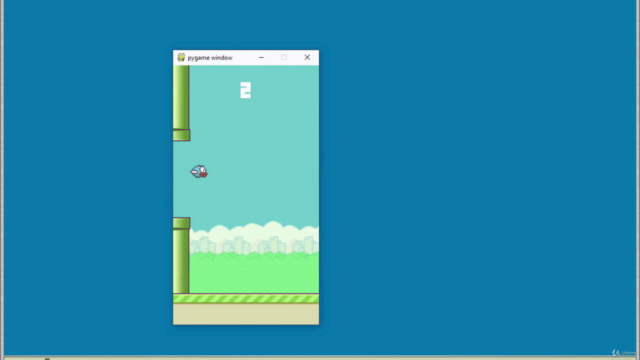Screen dimensions: 640x360
Task: Click the "pygame window" title text
Action: coord(210,58)
